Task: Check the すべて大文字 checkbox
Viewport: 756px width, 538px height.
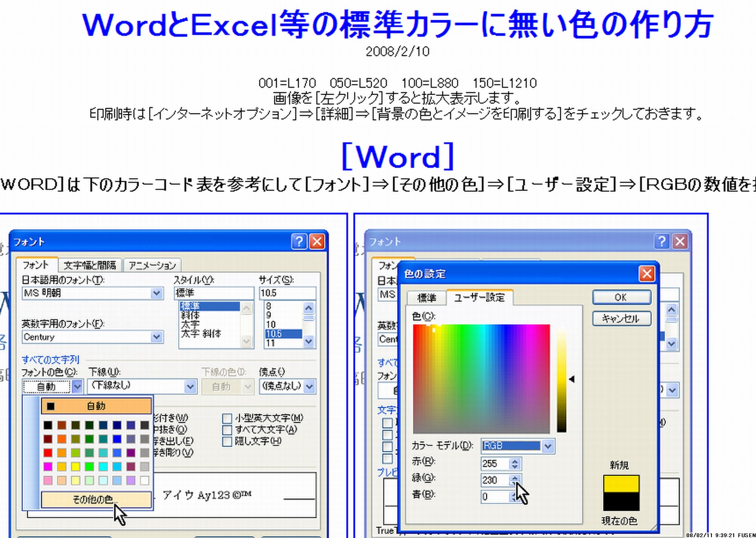Action: (x=227, y=430)
